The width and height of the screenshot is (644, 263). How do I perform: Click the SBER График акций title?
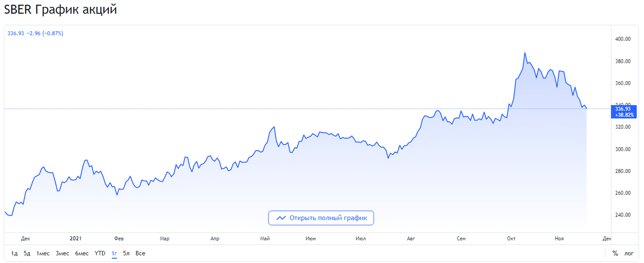coord(60,10)
